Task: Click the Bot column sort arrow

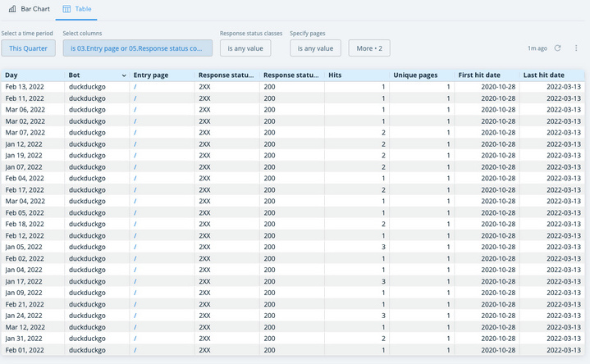Action: pos(124,75)
